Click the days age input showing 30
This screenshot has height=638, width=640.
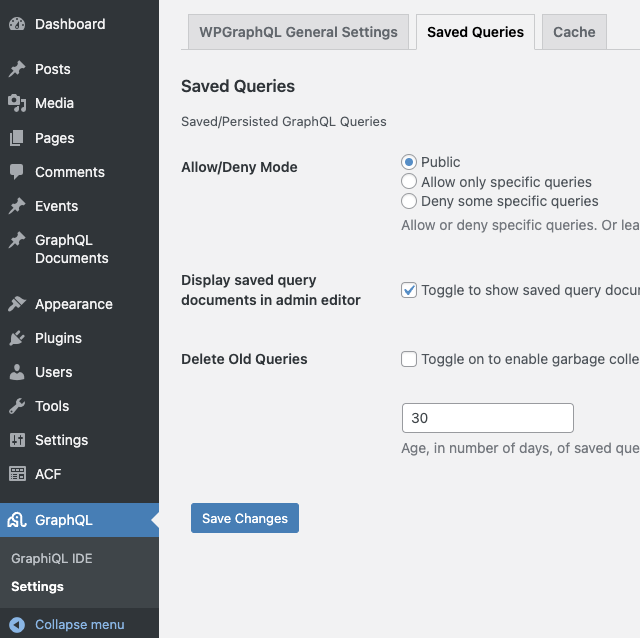click(x=488, y=418)
